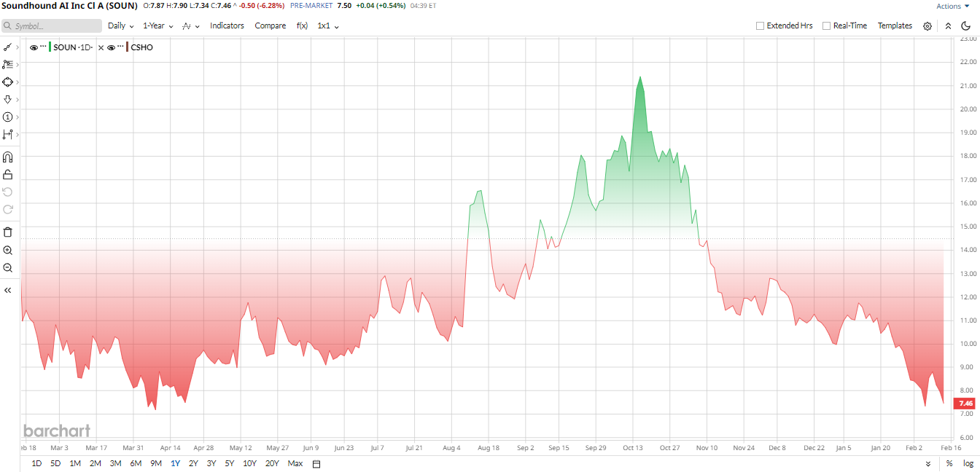
Task: Select the 9M time range
Action: pyautogui.click(x=156, y=463)
